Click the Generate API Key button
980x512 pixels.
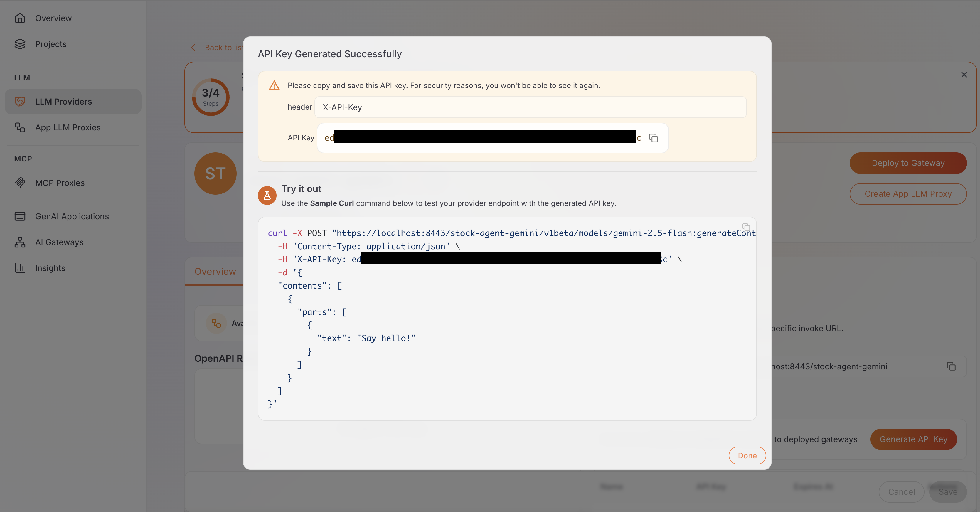(x=913, y=439)
